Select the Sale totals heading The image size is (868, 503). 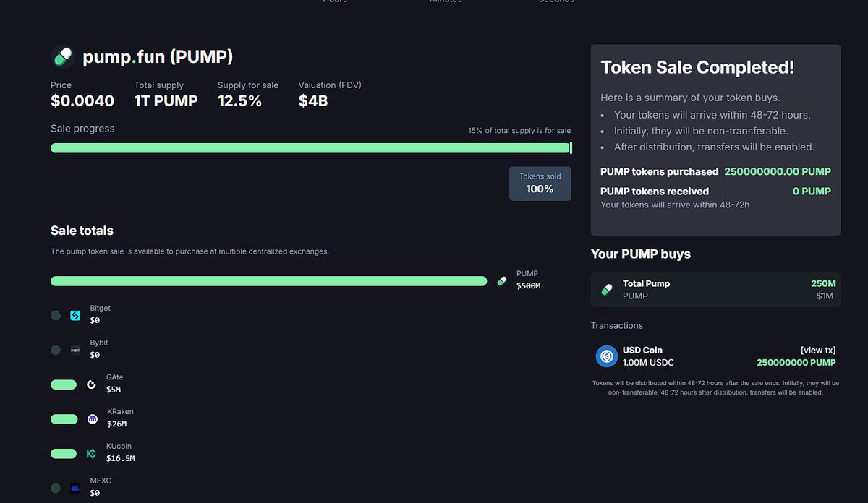(x=81, y=230)
